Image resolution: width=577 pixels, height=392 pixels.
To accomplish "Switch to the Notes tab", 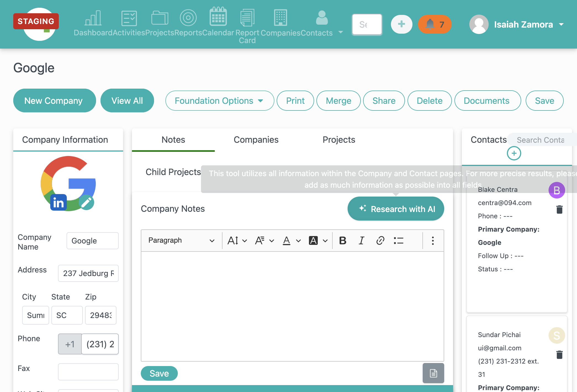I will click(x=173, y=140).
